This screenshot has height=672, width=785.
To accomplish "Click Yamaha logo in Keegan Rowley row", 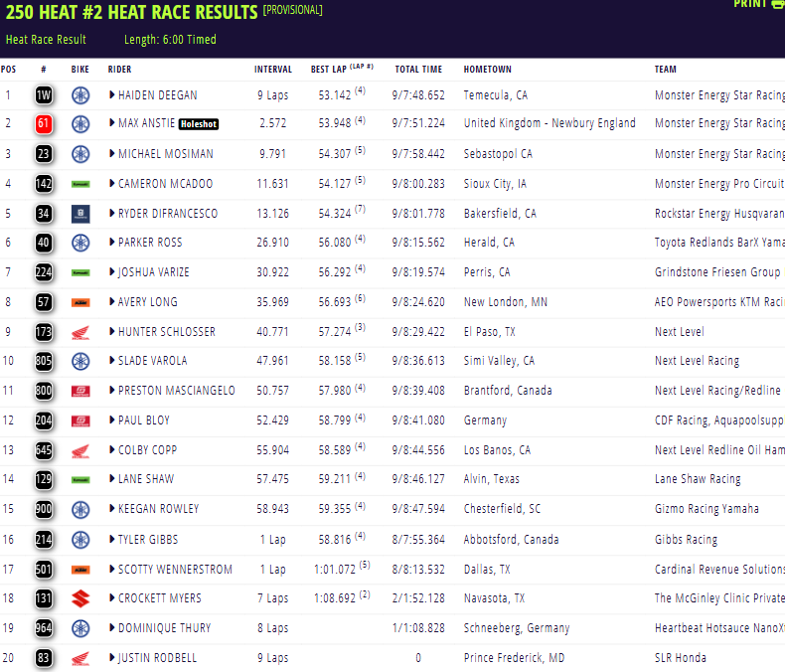I will click(80, 510).
